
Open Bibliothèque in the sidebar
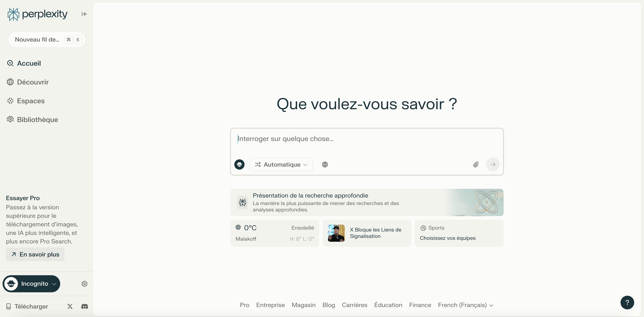point(37,120)
